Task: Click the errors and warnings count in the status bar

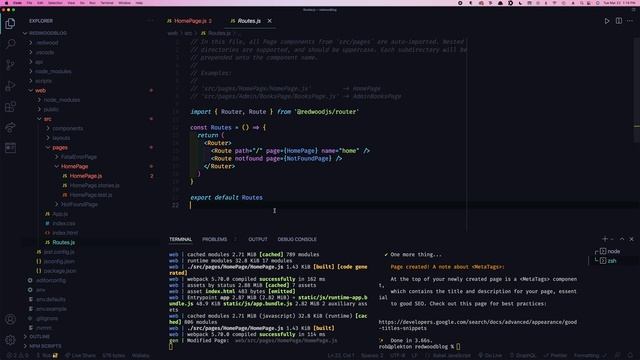Action: 18,356
